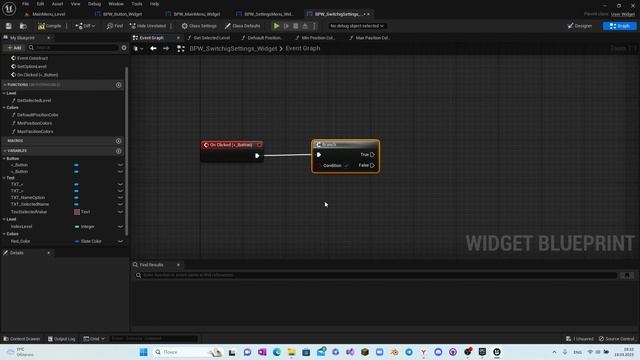Toggle visibility eye for IndexLevel
The width and height of the screenshot is (640, 360).
[x=120, y=227]
